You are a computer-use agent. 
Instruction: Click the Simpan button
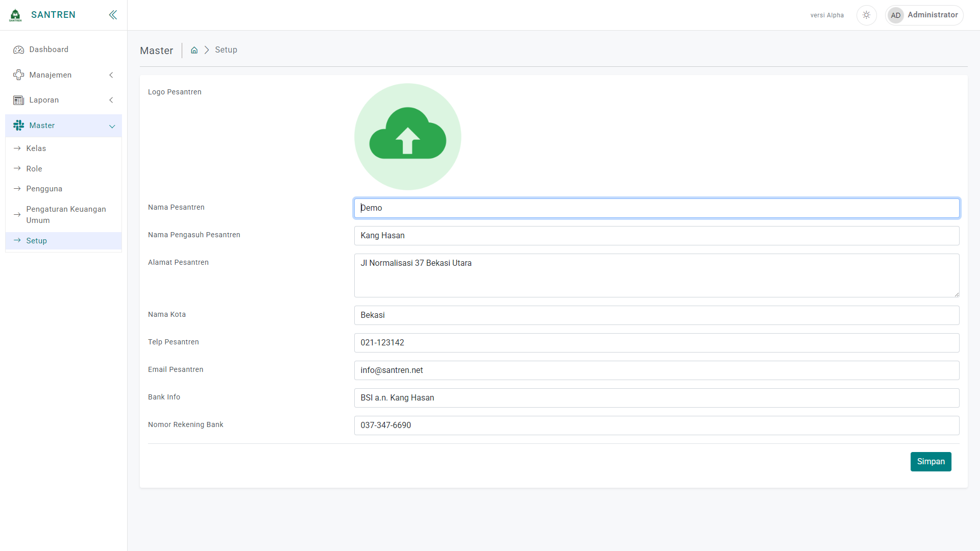tap(930, 462)
